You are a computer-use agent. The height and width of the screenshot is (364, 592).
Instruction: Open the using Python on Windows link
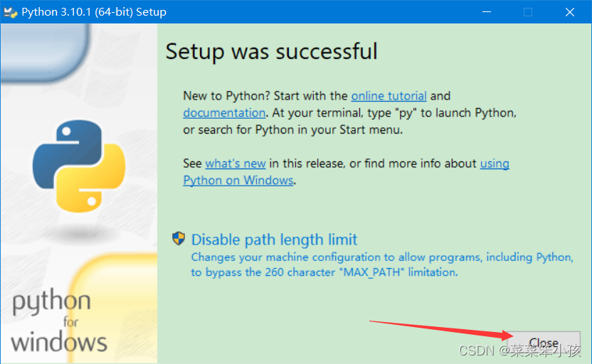coord(238,181)
